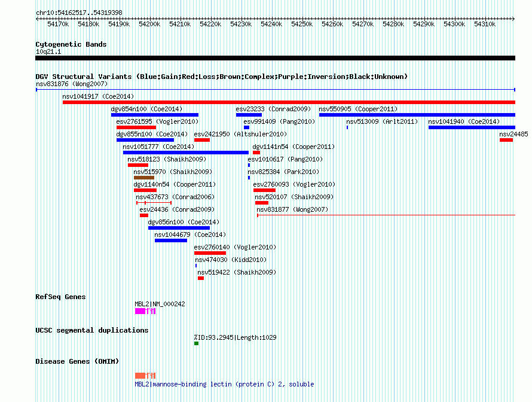
Task: Click the esv23233 (Conrad2009) blue gain bar
Action: tap(249, 115)
